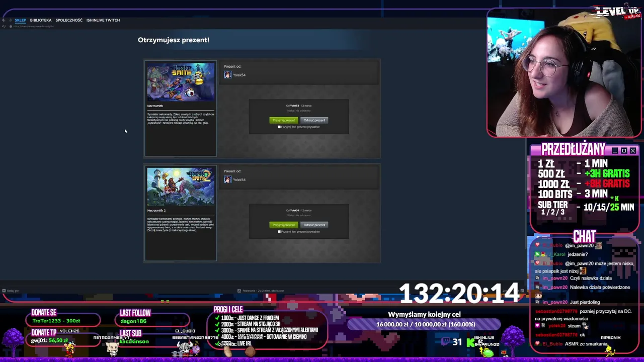Image resolution: width=644 pixels, height=362 pixels.
Task: Click Dodaj grę plus icon at bottom left
Action: point(4,291)
